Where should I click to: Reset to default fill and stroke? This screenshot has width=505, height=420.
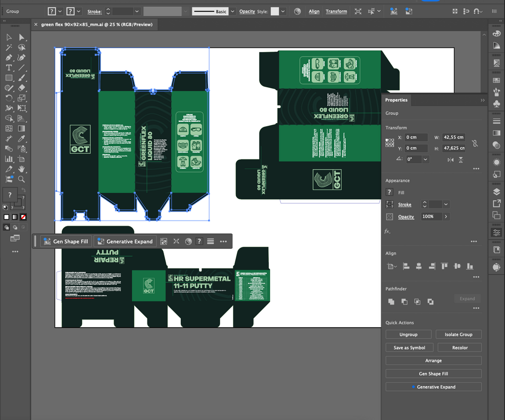pyautogui.click(x=5, y=207)
